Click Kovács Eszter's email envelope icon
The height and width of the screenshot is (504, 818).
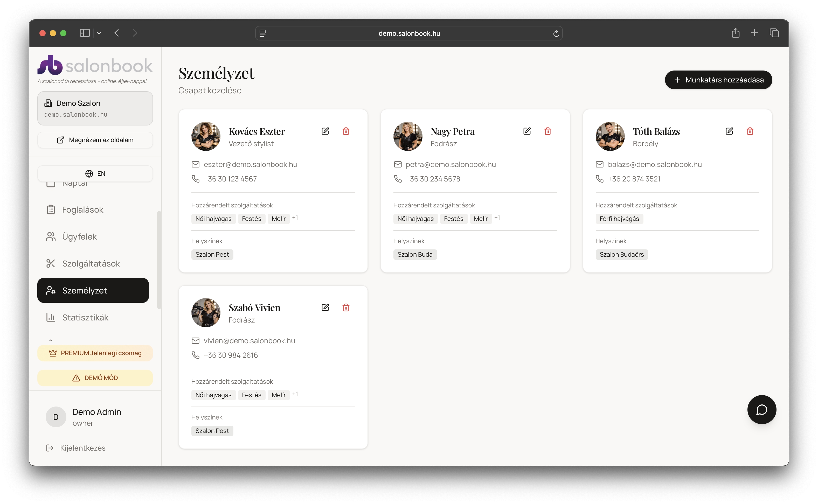195,164
